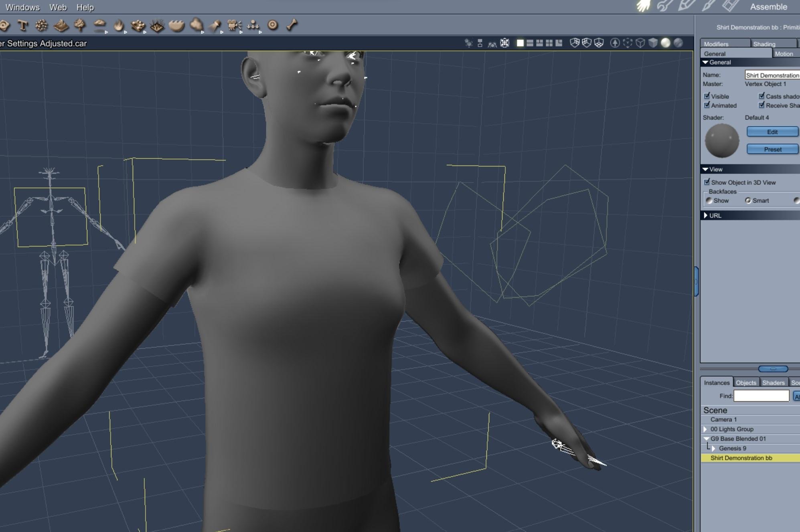The image size is (800, 532).
Task: Select the Text tool icon
Action: pos(23,26)
